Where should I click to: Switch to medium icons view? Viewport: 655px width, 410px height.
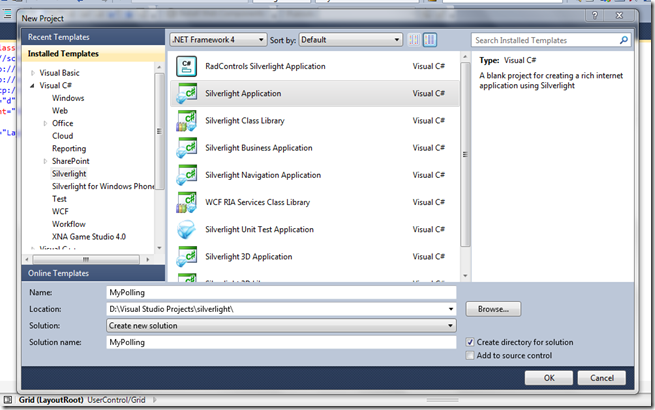point(430,40)
